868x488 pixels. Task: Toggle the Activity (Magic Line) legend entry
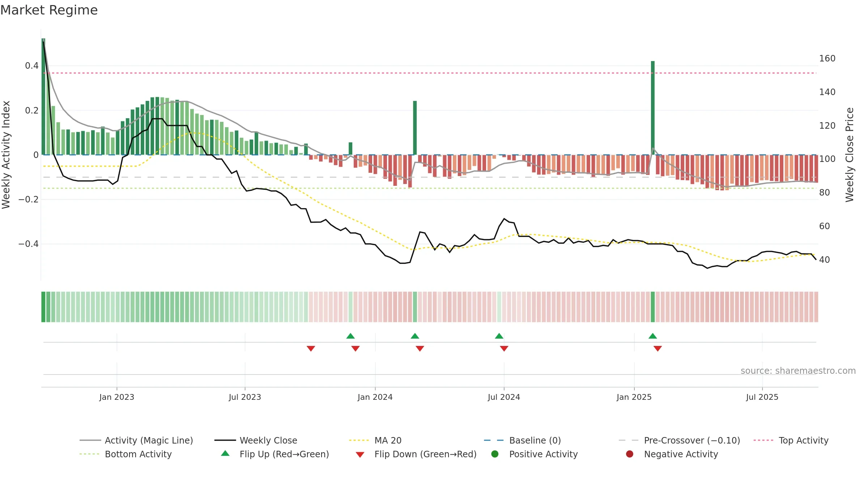click(x=136, y=440)
